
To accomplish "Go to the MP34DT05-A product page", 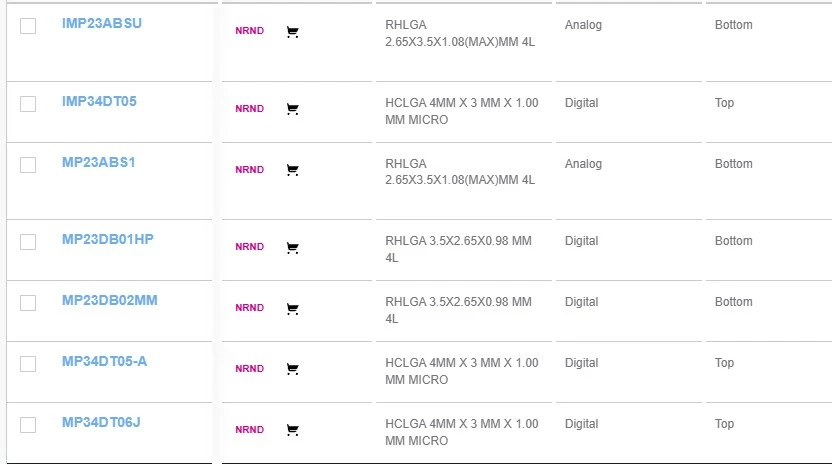I will coord(104,361).
